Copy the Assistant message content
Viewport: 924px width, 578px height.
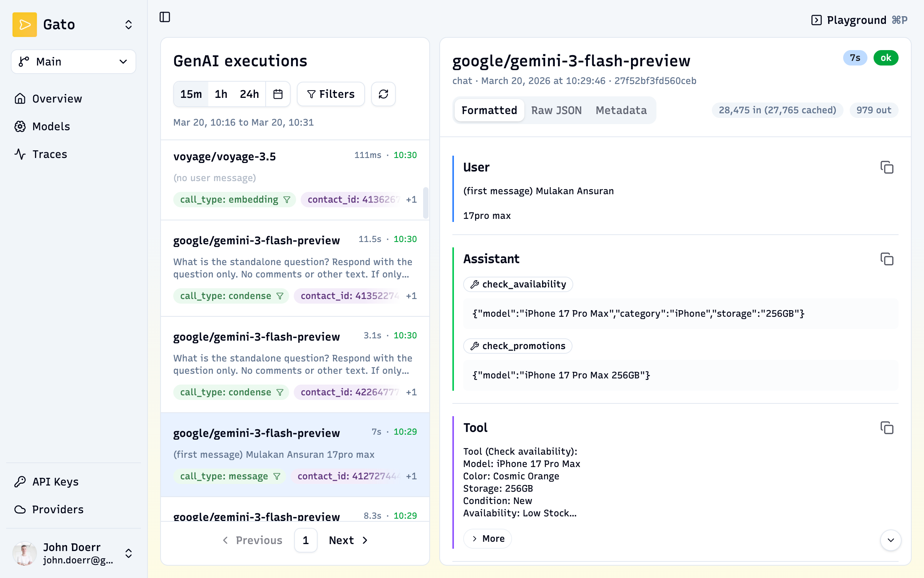pos(887,259)
